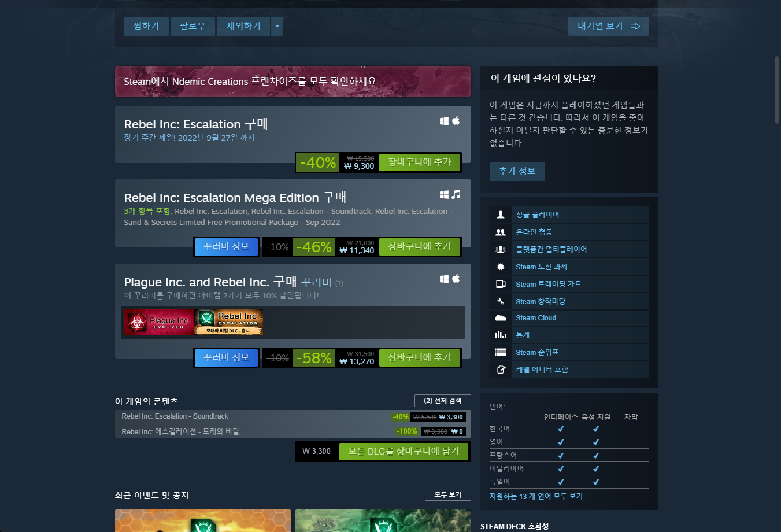Open the Steam Cloud text link
The width and height of the screenshot is (781, 532).
pyautogui.click(x=536, y=318)
